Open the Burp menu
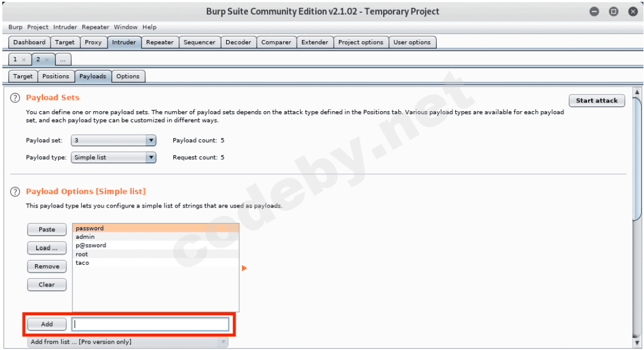The image size is (644, 350). tap(15, 27)
